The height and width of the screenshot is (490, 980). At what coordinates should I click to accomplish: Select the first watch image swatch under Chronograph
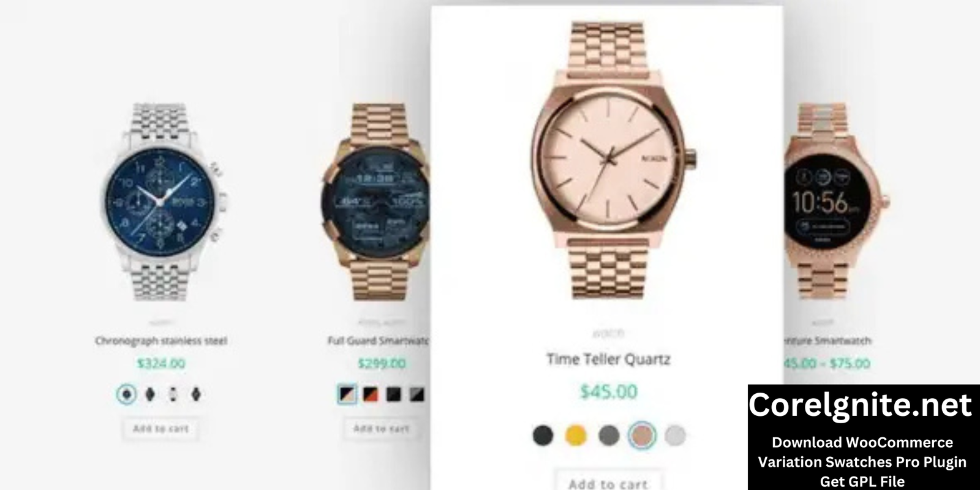[127, 394]
